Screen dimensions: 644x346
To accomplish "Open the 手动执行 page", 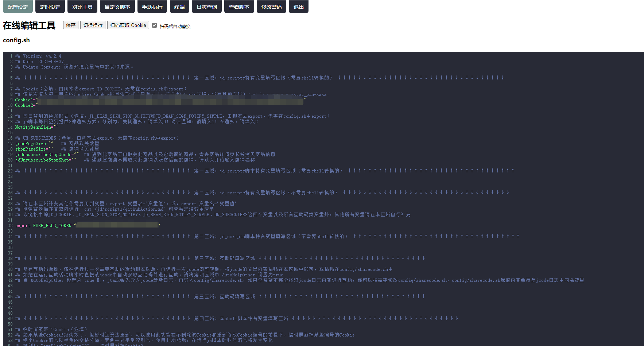I will pyautogui.click(x=152, y=7).
